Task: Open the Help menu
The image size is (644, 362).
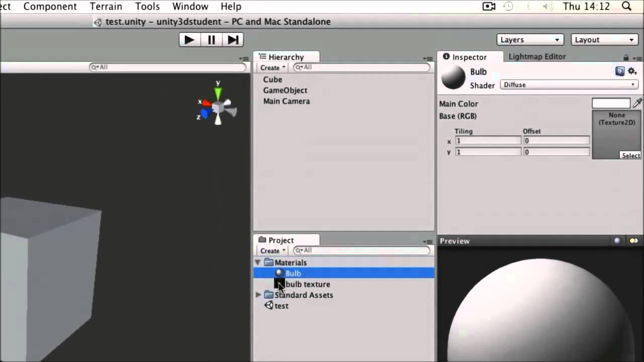Action: tap(231, 7)
